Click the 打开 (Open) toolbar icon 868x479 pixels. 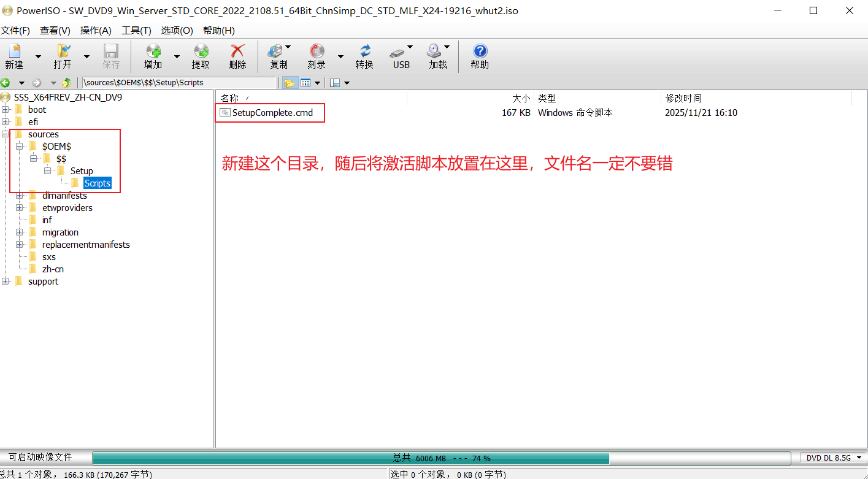[x=63, y=51]
